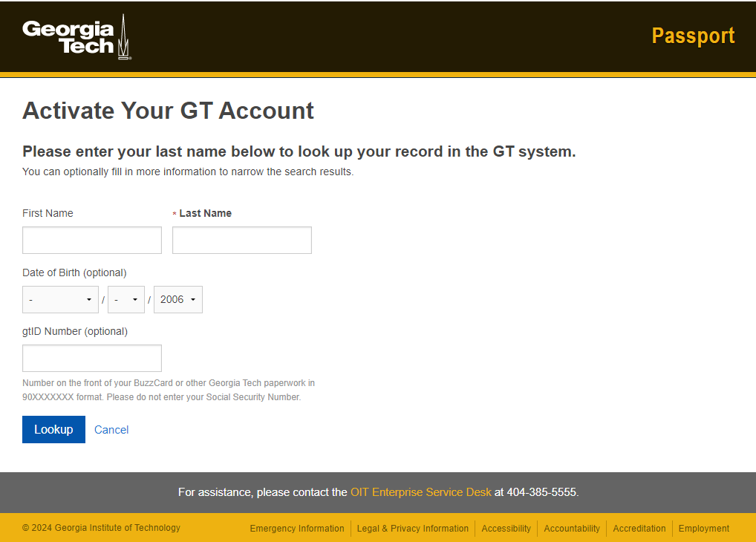
Task: Click the BuzzCard gtID format hint text
Action: 169,390
